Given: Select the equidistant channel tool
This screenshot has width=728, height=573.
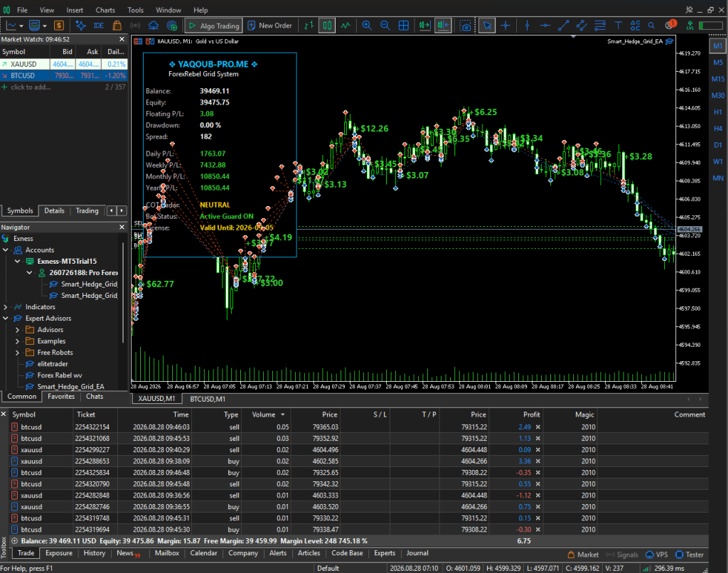Looking at the screenshot, I should 582,26.
